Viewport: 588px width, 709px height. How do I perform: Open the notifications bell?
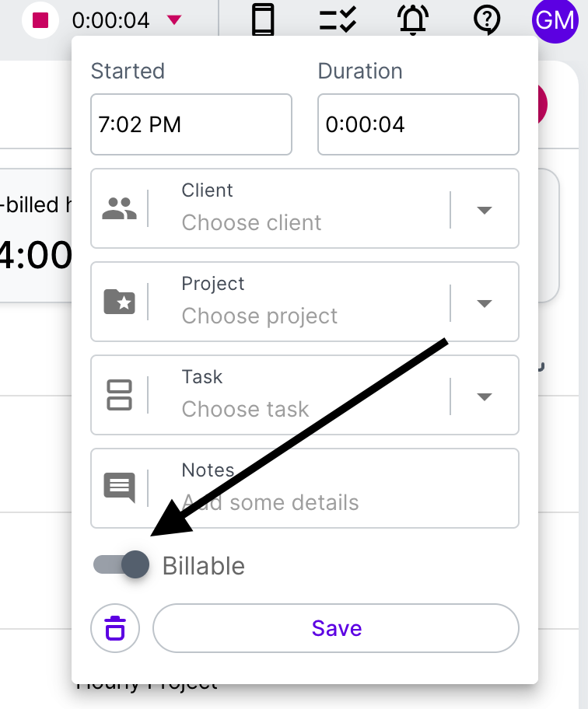[413, 19]
